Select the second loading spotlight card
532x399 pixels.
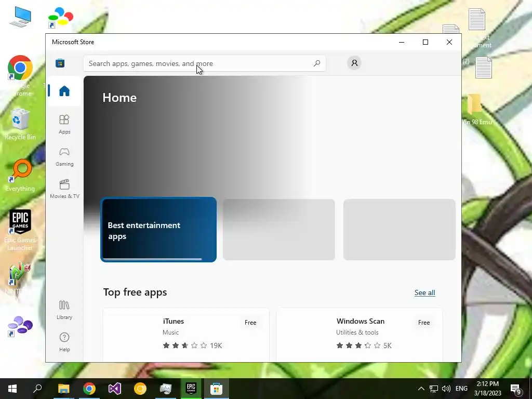(279, 230)
